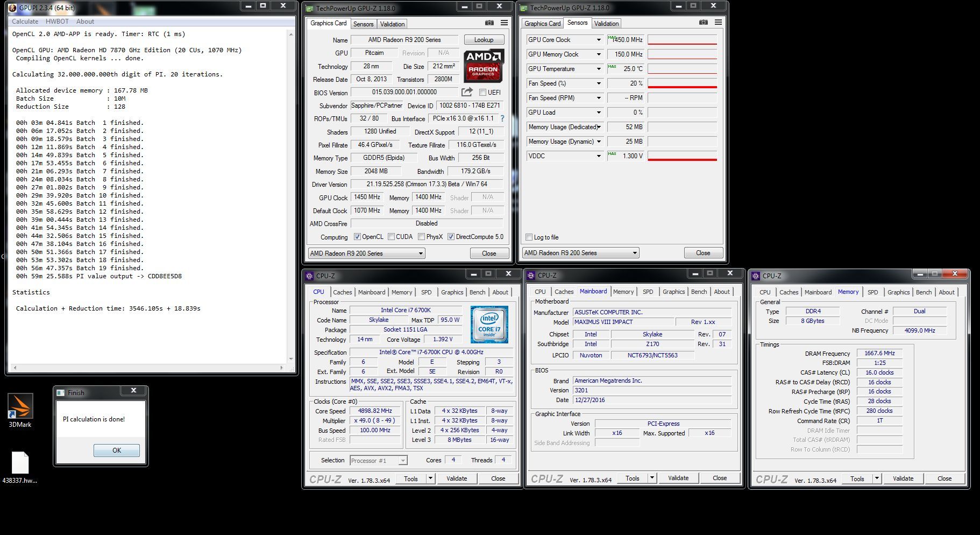The width and height of the screenshot is (980, 535).
Task: Open Processor #1 selection dropdown
Action: click(379, 461)
